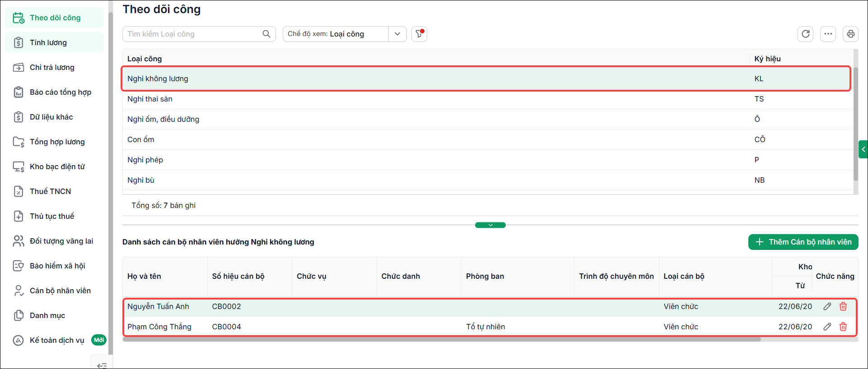Edit Nguyễn Tuấn Anh row with pencil

(x=827, y=306)
